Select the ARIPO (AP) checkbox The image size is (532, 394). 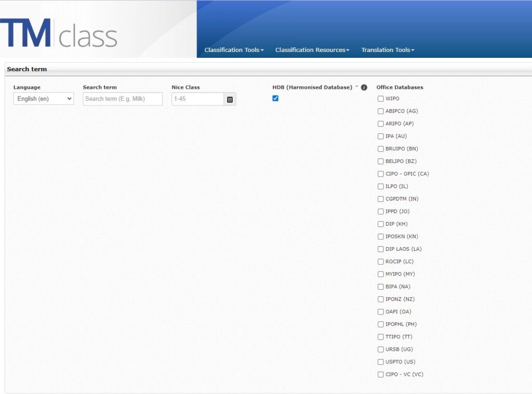click(x=381, y=124)
